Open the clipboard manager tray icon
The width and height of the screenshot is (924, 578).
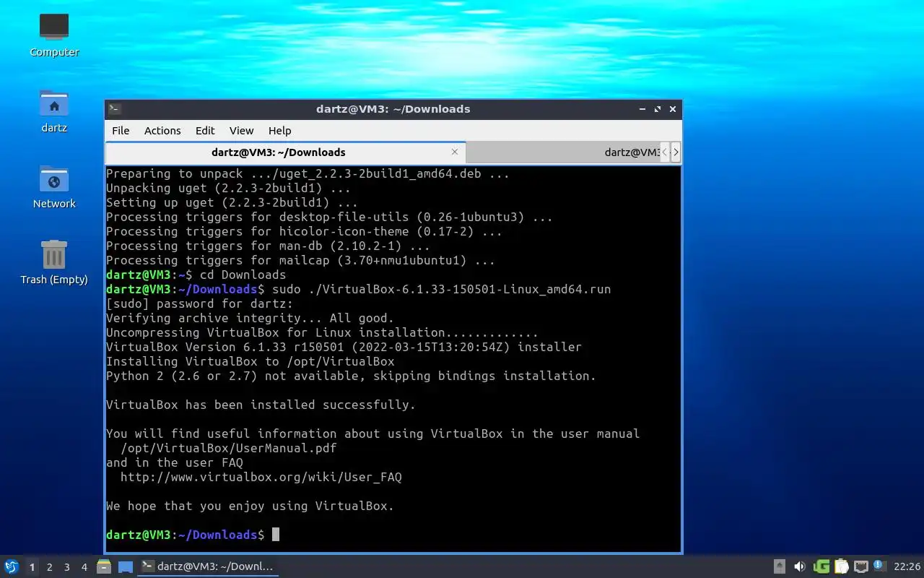pos(841,566)
